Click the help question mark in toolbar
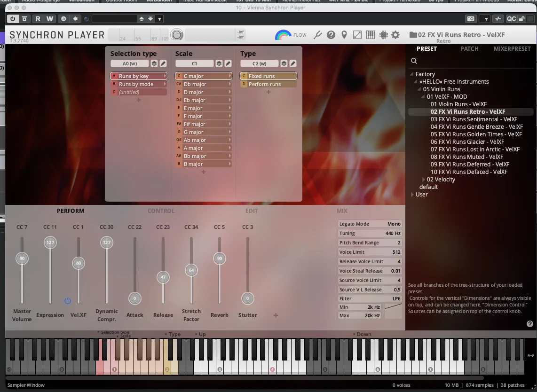The image size is (537, 392). coord(331,35)
